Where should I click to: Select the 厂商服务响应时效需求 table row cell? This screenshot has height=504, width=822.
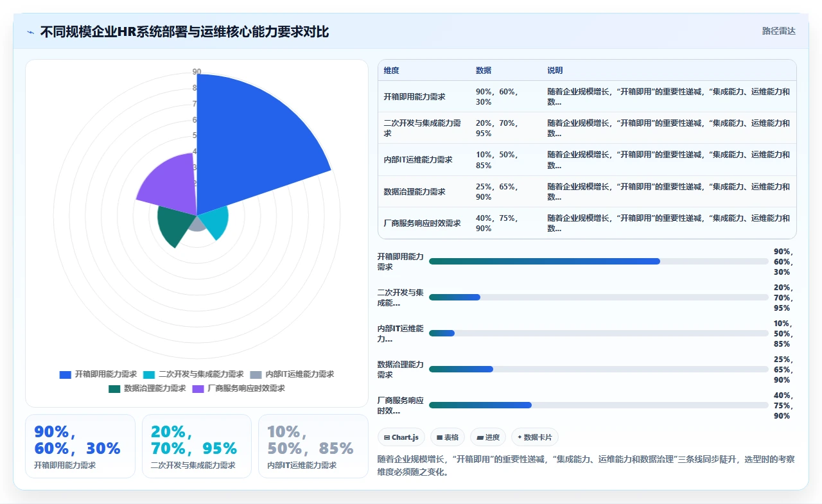pyautogui.click(x=424, y=223)
